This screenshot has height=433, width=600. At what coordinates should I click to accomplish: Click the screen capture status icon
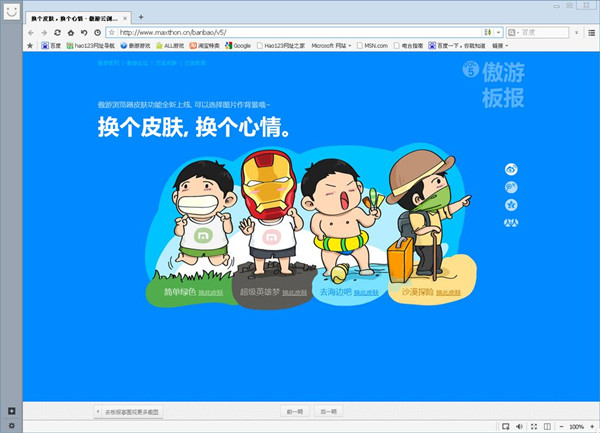point(505,426)
